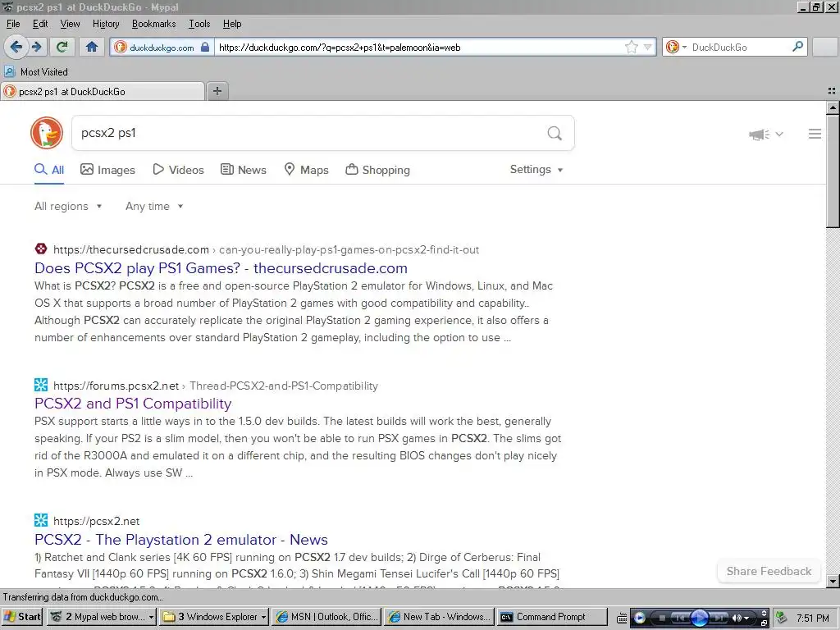Click the Media Player next track button

(x=719, y=618)
